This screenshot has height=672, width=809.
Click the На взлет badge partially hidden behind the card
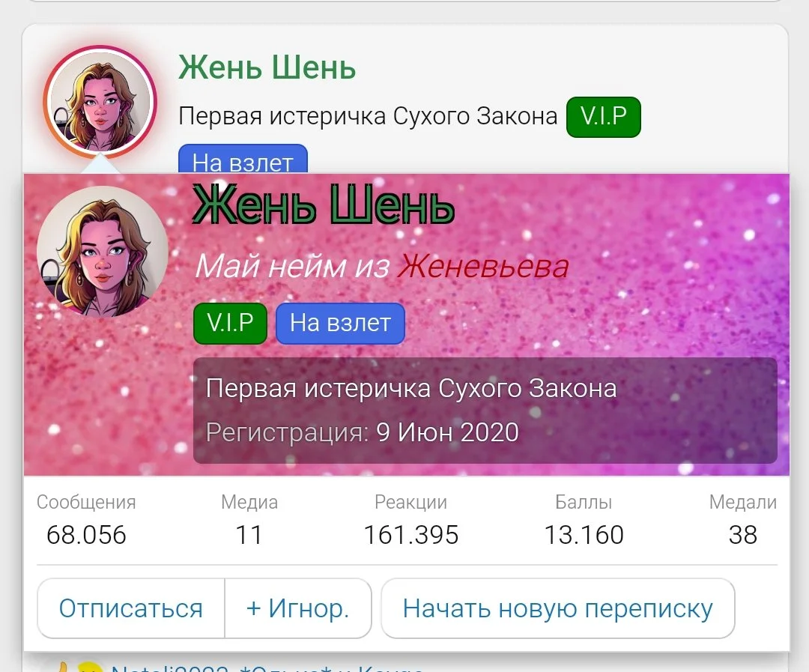click(x=243, y=159)
